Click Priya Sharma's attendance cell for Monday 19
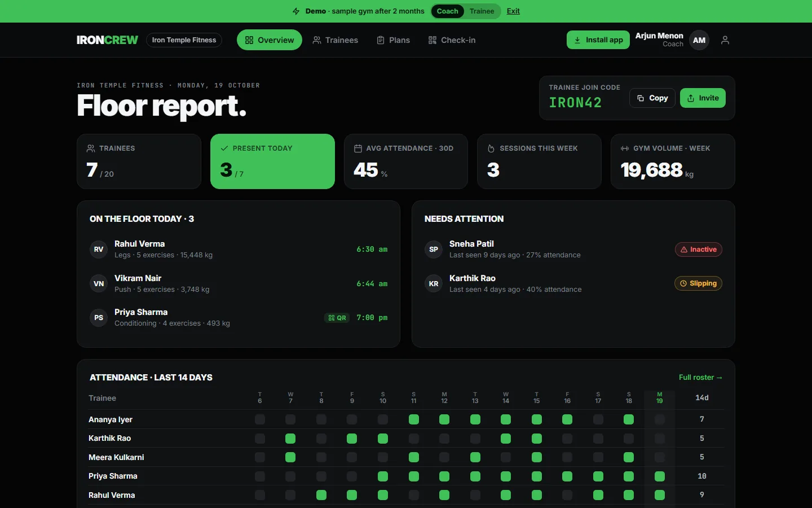Screen dimensions: 812x508 click(x=660, y=476)
